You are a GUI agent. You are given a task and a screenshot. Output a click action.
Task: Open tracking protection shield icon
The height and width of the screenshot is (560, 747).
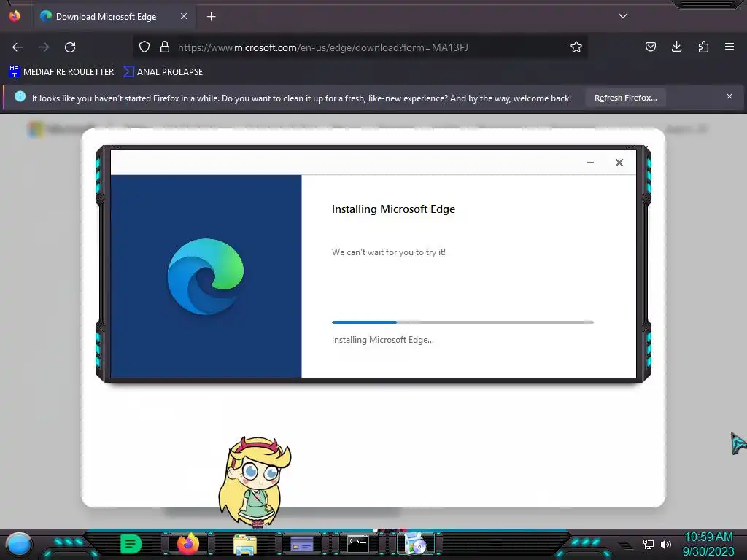(x=144, y=47)
